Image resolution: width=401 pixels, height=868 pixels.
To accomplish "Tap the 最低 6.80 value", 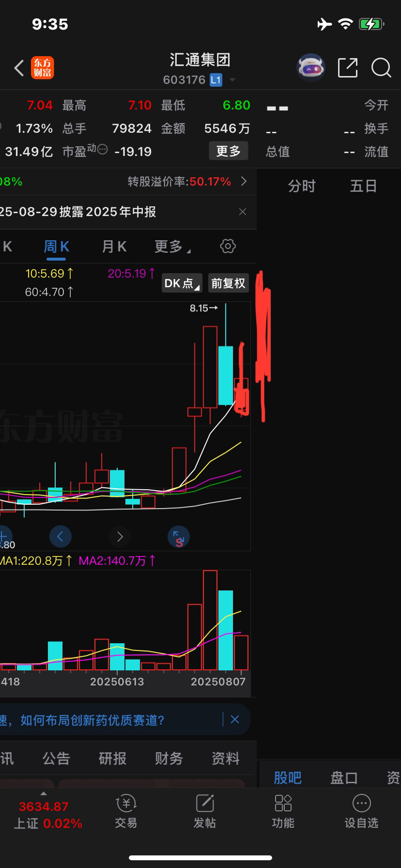I will tap(236, 105).
